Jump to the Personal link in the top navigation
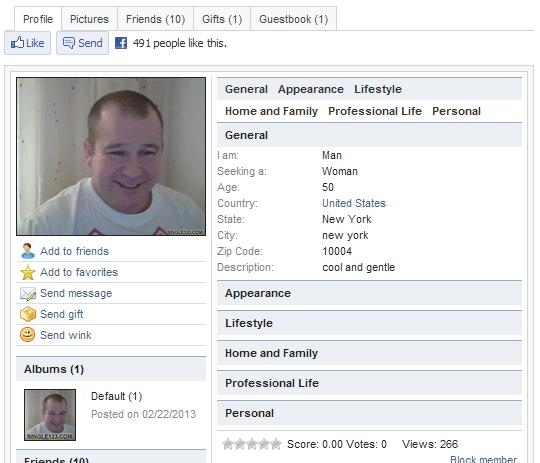This screenshot has height=463, width=540. point(456,111)
